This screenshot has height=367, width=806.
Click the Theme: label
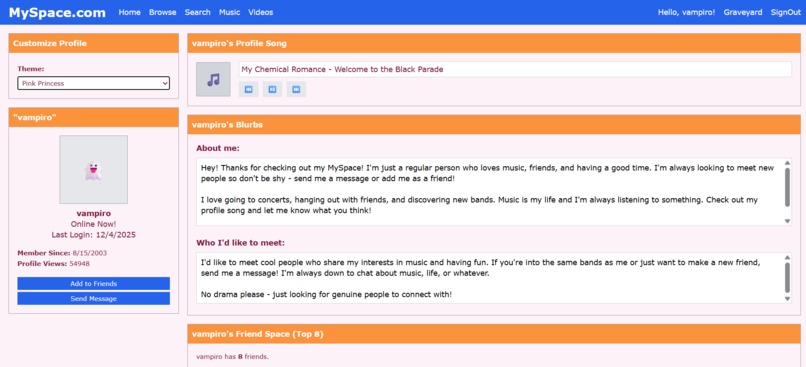(31, 68)
